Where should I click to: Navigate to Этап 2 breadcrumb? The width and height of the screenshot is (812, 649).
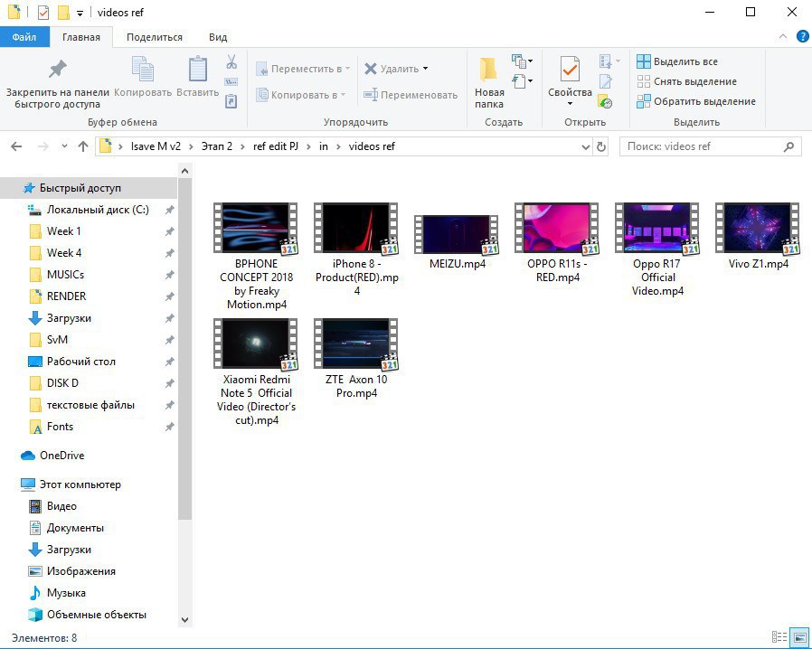(x=216, y=146)
